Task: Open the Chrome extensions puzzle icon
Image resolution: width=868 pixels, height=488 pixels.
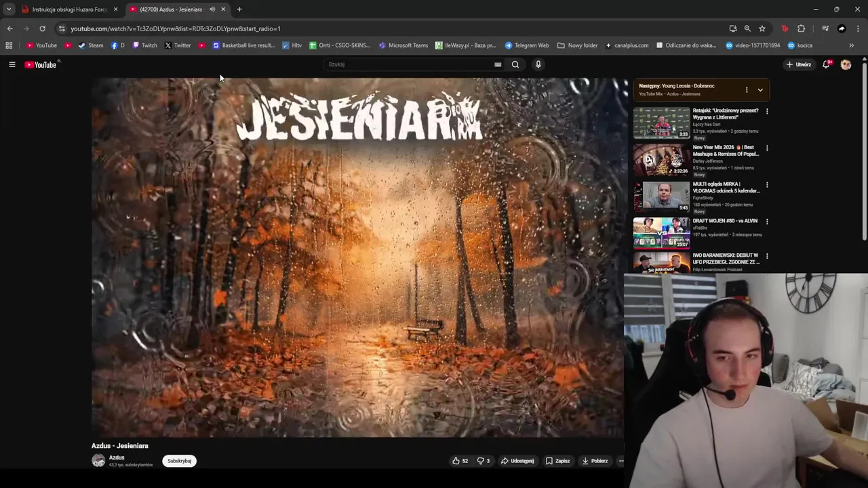Action: 802,28
